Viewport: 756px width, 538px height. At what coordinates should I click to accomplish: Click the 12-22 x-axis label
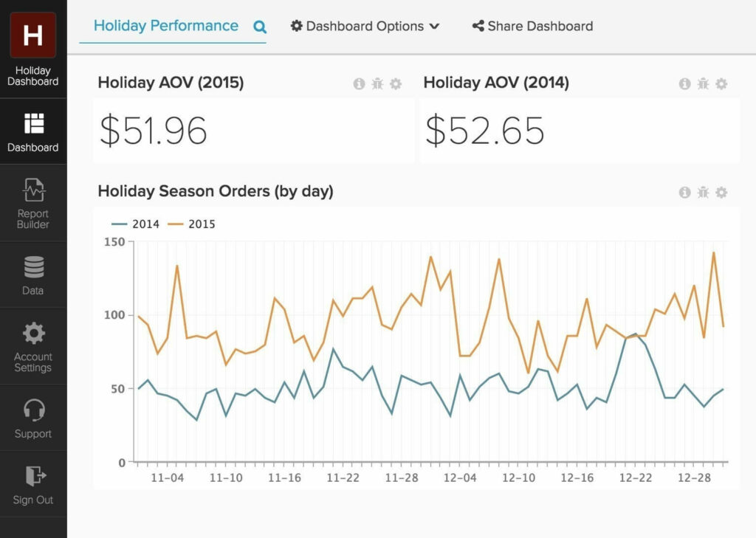pyautogui.click(x=636, y=477)
